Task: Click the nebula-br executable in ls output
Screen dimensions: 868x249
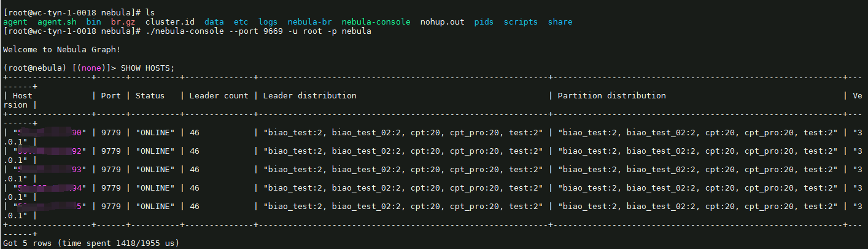Action: point(309,22)
